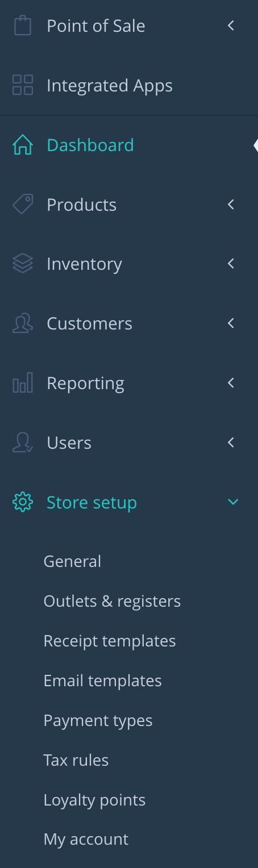Viewport: 258px width, 868px height.
Task: Click the Products price tag icon
Action: click(x=23, y=205)
